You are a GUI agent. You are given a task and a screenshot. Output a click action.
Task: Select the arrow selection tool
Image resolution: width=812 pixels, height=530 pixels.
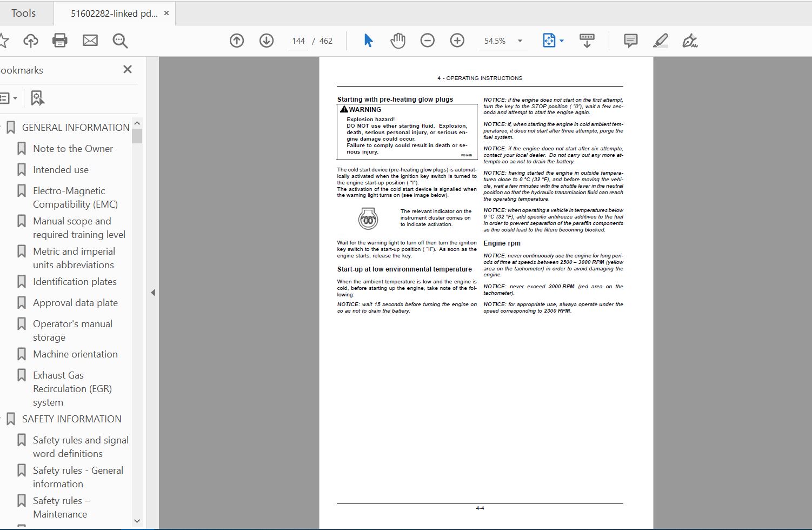click(368, 41)
